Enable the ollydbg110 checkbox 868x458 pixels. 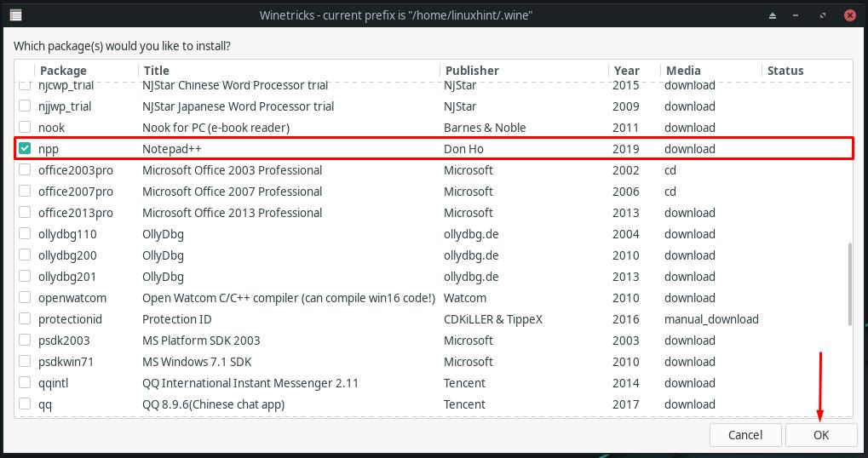pos(25,233)
